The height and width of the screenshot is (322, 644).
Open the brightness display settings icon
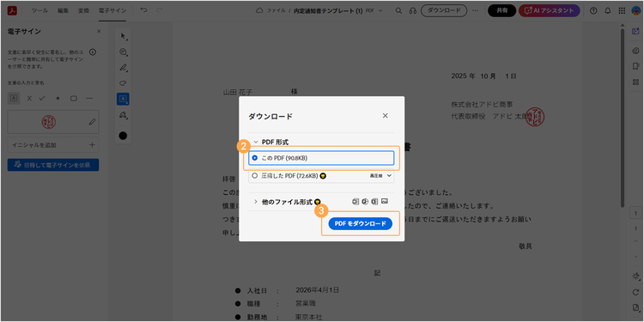[x=635, y=276]
